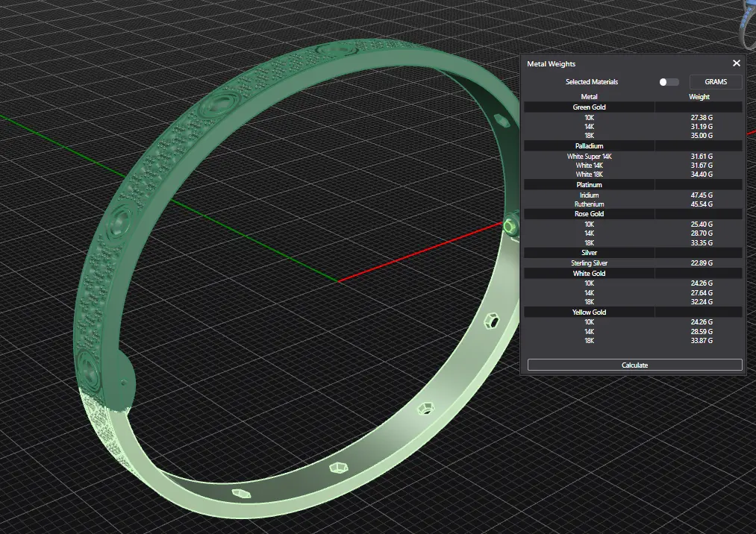Select the Yellow Gold header row

(633, 312)
